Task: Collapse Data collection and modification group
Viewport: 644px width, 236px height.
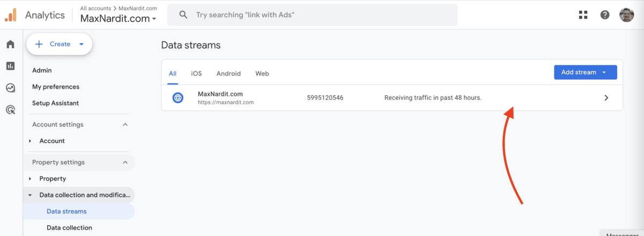Action: [30, 195]
